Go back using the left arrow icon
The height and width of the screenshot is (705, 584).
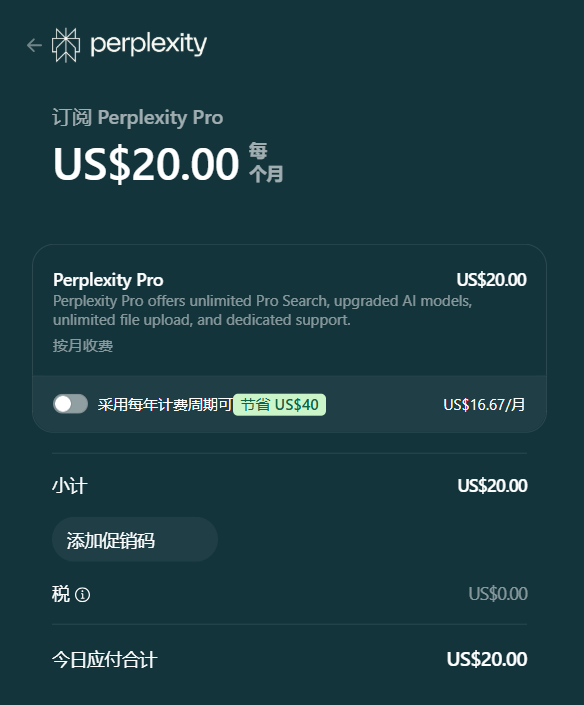click(34, 45)
